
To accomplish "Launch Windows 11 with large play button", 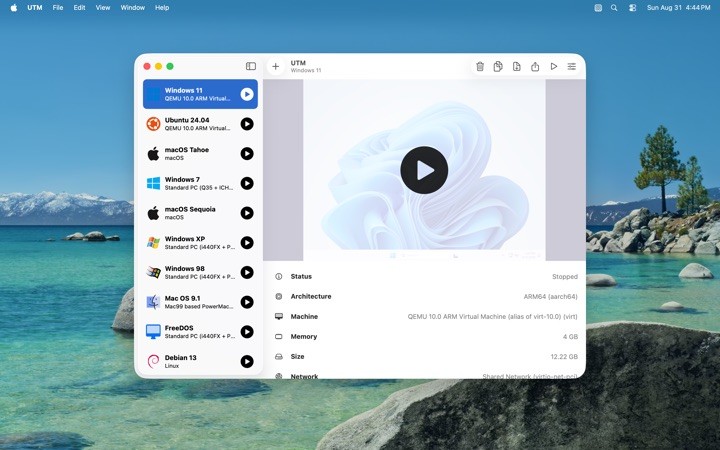I will click(x=424, y=170).
